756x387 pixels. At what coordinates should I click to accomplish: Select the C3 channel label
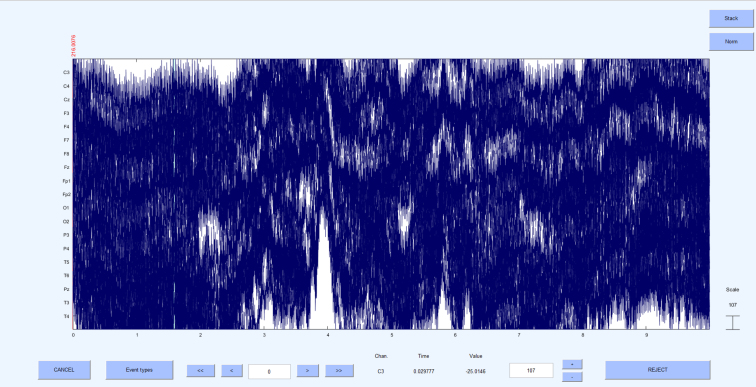click(66, 73)
